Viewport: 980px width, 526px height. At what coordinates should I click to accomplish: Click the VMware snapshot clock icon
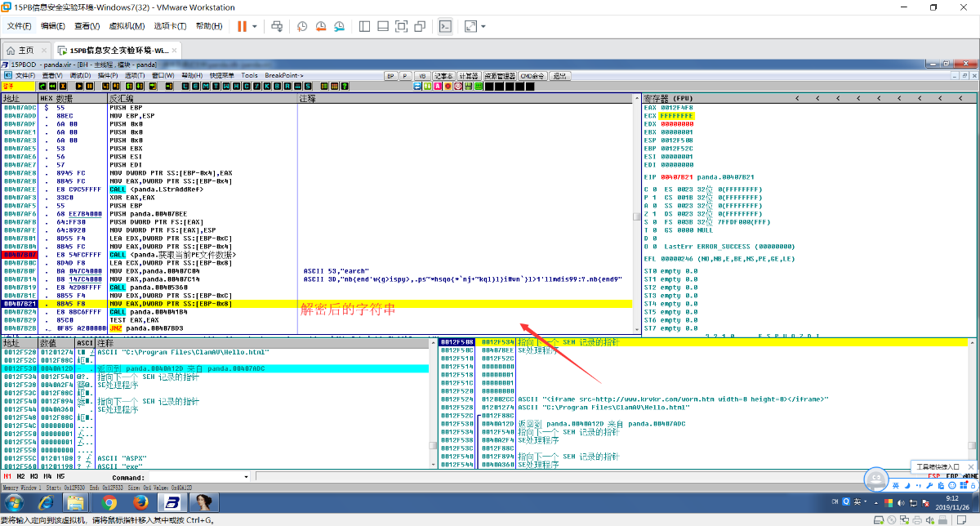(x=301, y=27)
